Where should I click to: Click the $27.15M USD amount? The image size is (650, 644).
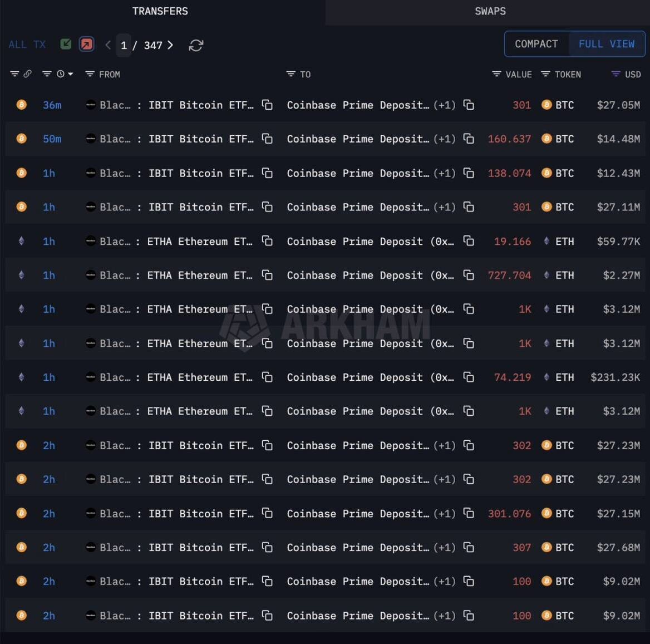(618, 513)
